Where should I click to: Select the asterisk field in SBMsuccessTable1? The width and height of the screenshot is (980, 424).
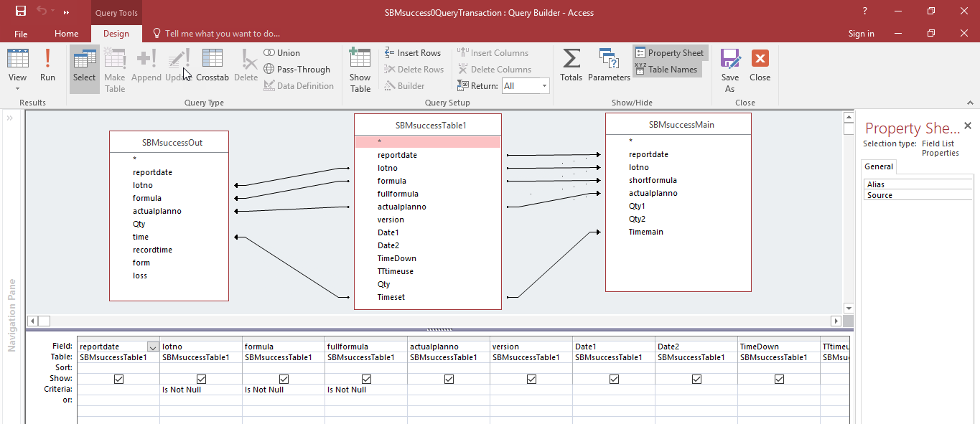click(428, 142)
